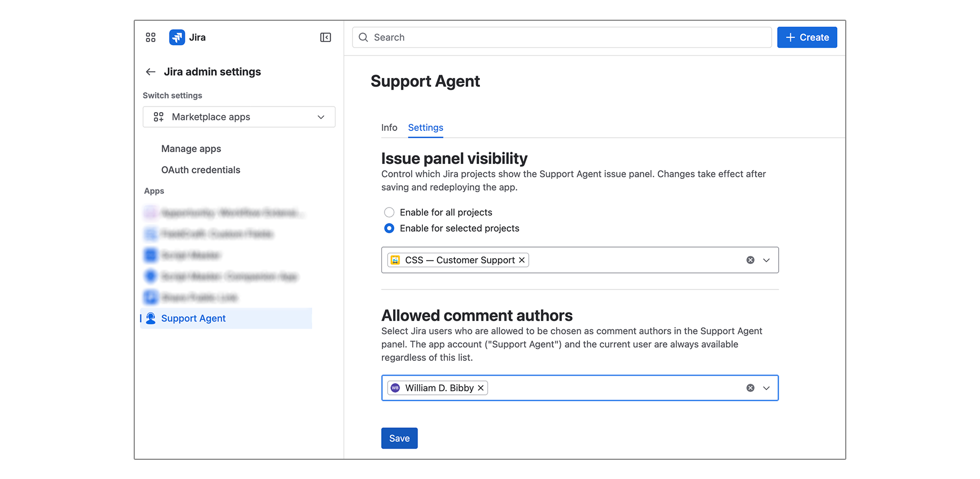
Task: Click the Switch settings label
Action: (173, 96)
